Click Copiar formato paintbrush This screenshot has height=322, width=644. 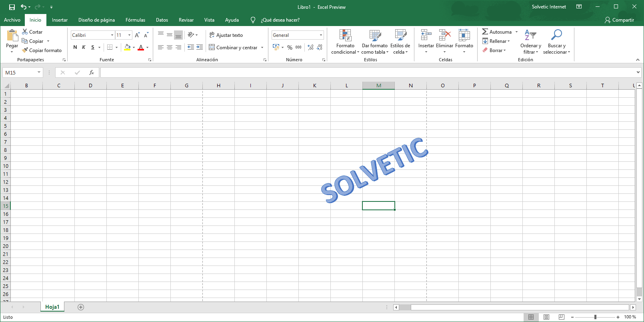(x=42, y=50)
